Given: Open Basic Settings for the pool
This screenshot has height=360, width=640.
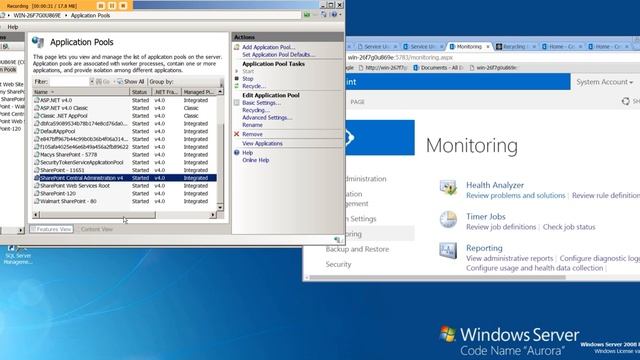Looking at the screenshot, I should [x=261, y=102].
